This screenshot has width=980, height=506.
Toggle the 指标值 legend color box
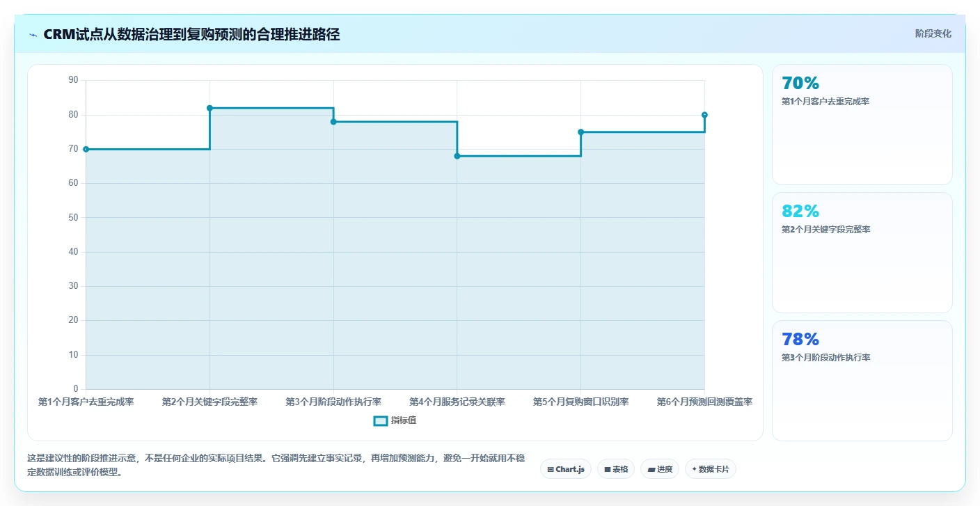click(x=381, y=420)
